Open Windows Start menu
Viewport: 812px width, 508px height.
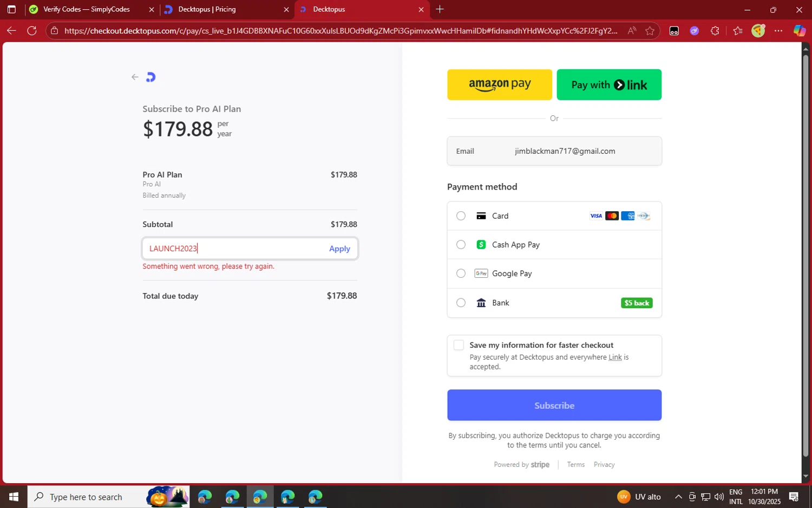tap(14, 497)
